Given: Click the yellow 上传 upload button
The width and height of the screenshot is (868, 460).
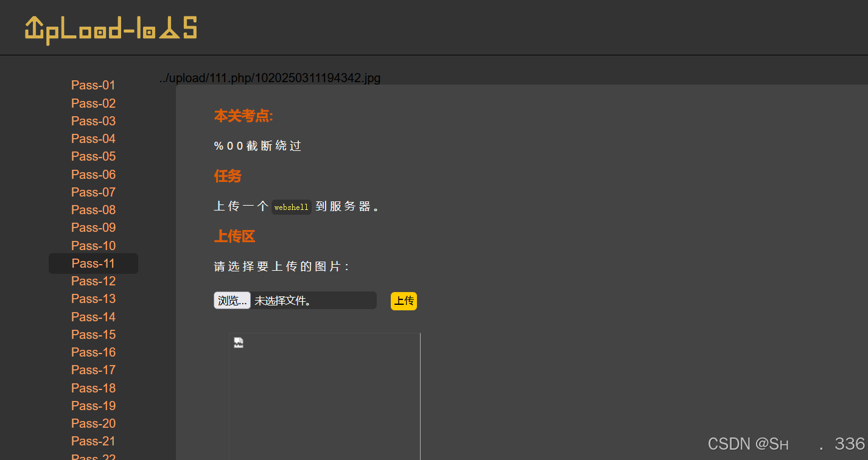Looking at the screenshot, I should (404, 301).
